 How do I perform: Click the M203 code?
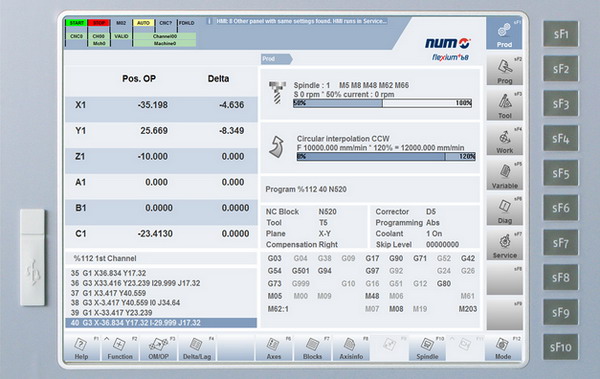point(468,309)
